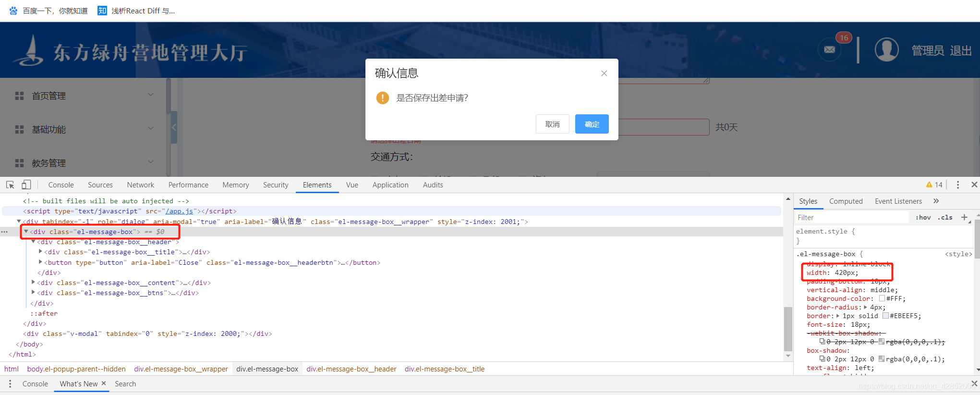Screen dimensions: 980x395
Task: Collapse the el-message-box__header node
Action: [33, 242]
